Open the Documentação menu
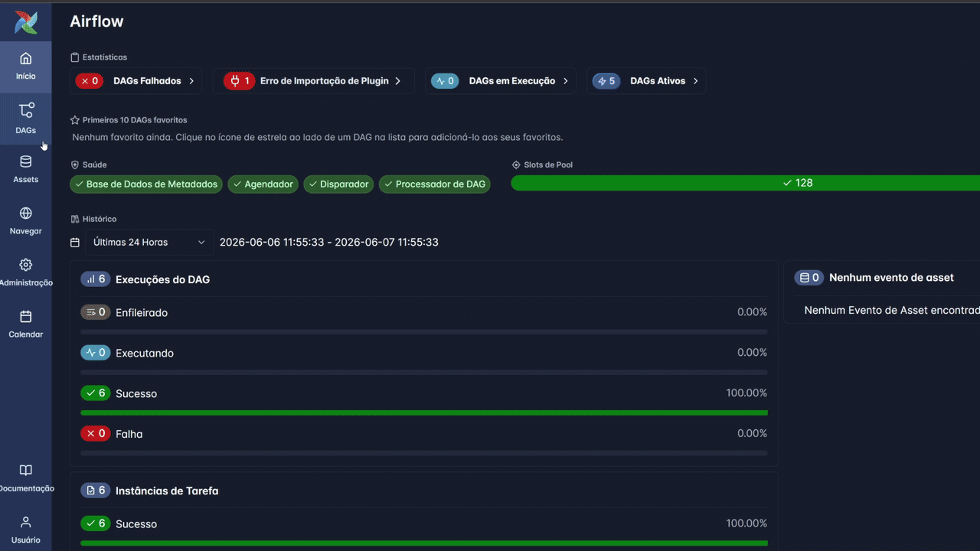The width and height of the screenshot is (980, 551). (25, 478)
